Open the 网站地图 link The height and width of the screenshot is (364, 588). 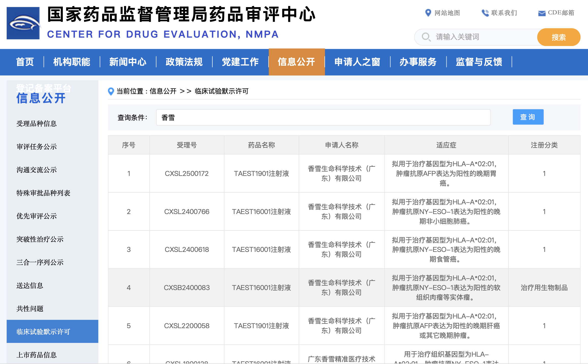click(x=447, y=13)
